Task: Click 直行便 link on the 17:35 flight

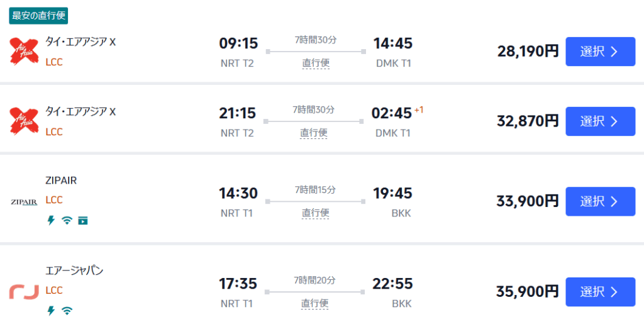Action: 316,303
